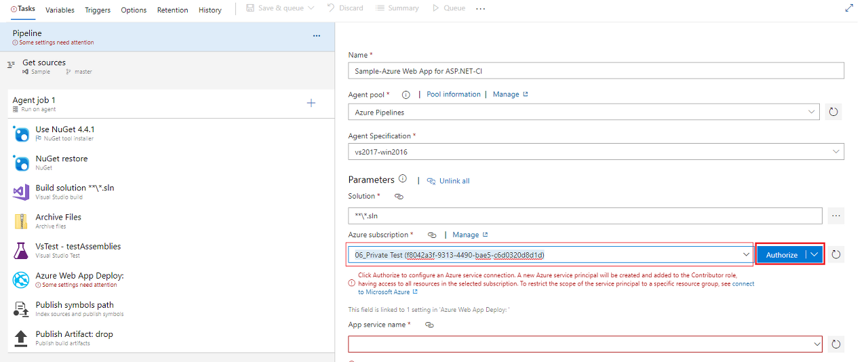This screenshot has width=868, height=362.
Task: Select the VsTest testAssemblies flask icon
Action: click(x=20, y=250)
